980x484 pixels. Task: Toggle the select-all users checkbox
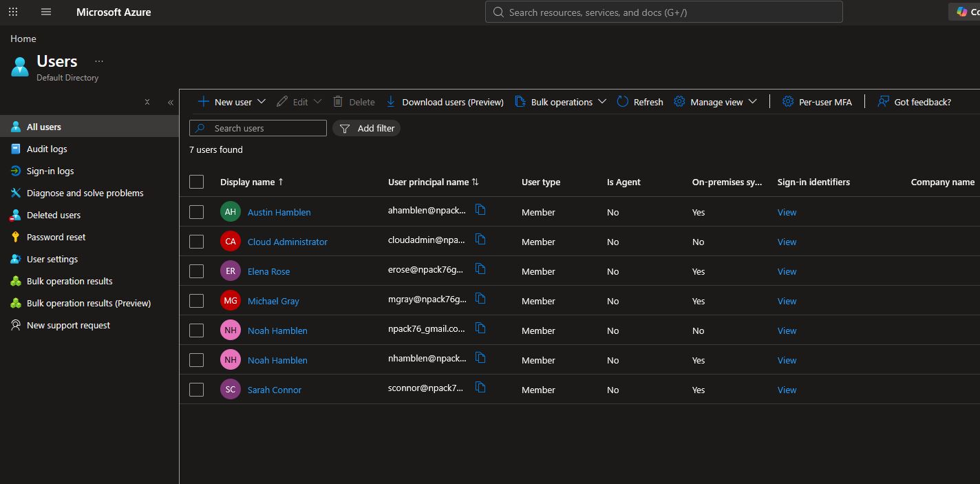click(x=196, y=182)
